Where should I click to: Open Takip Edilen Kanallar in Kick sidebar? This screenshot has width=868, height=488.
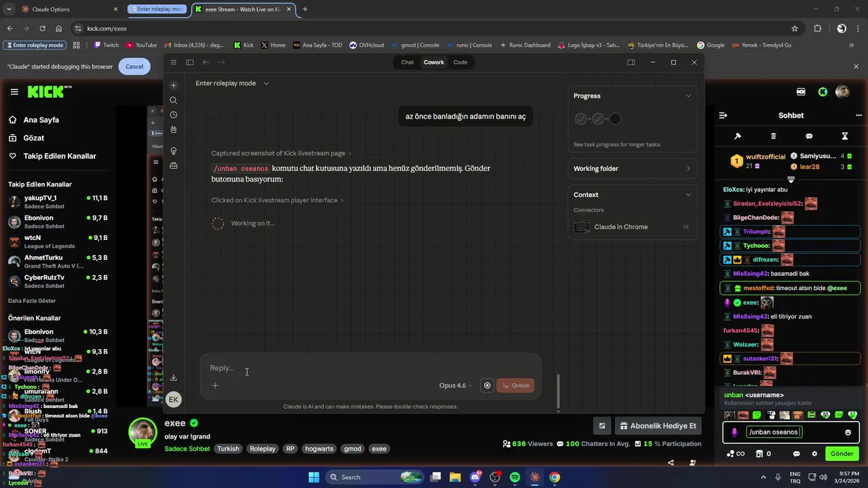60,156
